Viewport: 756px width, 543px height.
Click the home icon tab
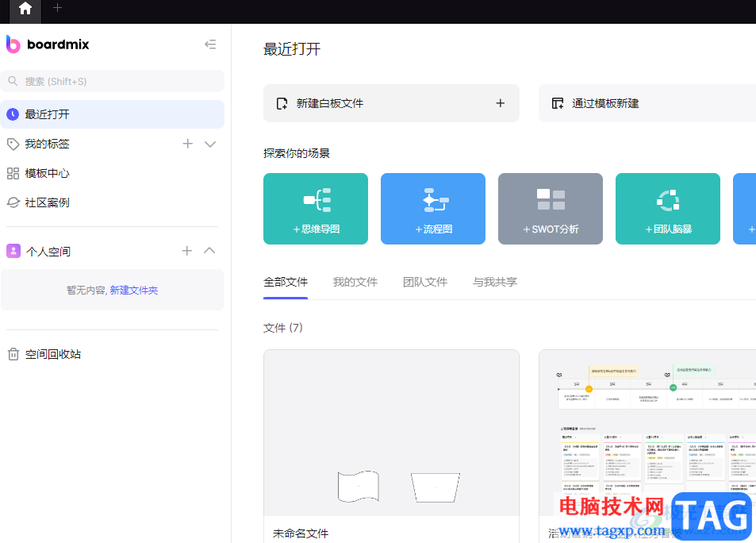[25, 9]
